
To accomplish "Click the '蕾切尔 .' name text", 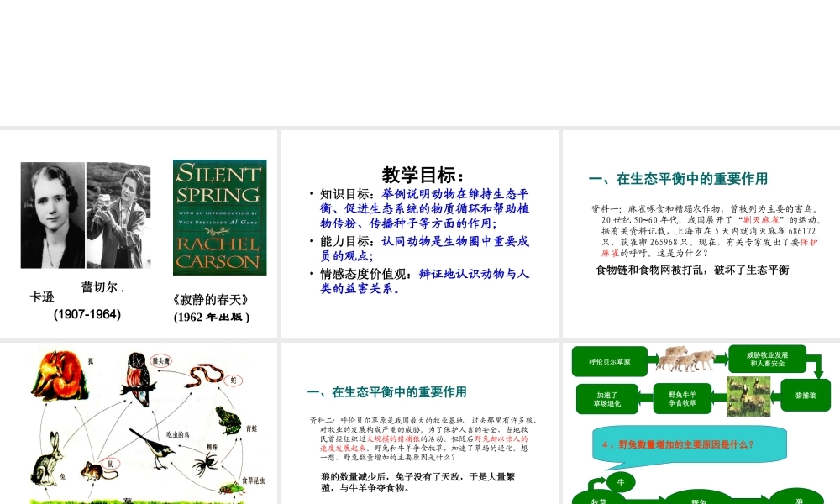I will tap(102, 287).
